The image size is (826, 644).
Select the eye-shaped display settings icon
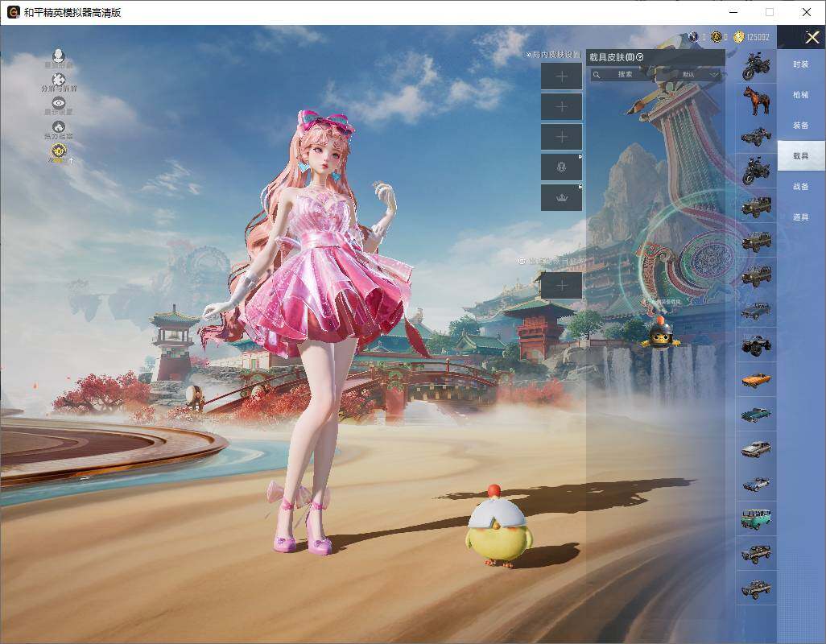59,102
